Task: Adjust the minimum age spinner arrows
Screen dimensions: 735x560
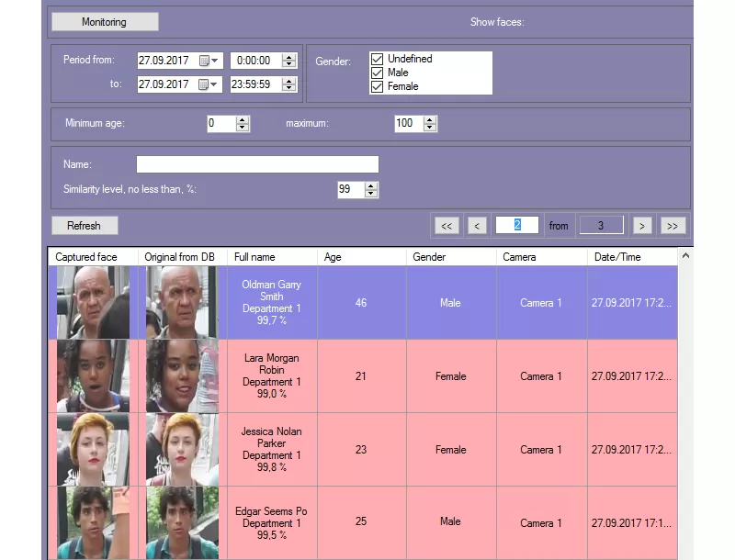Action: (243, 124)
